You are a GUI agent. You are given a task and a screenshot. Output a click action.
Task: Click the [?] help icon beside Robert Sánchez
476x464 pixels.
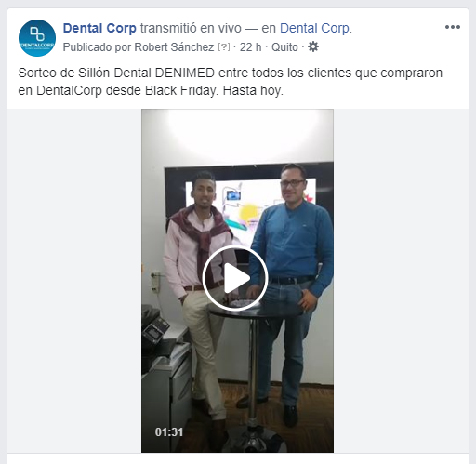click(224, 47)
